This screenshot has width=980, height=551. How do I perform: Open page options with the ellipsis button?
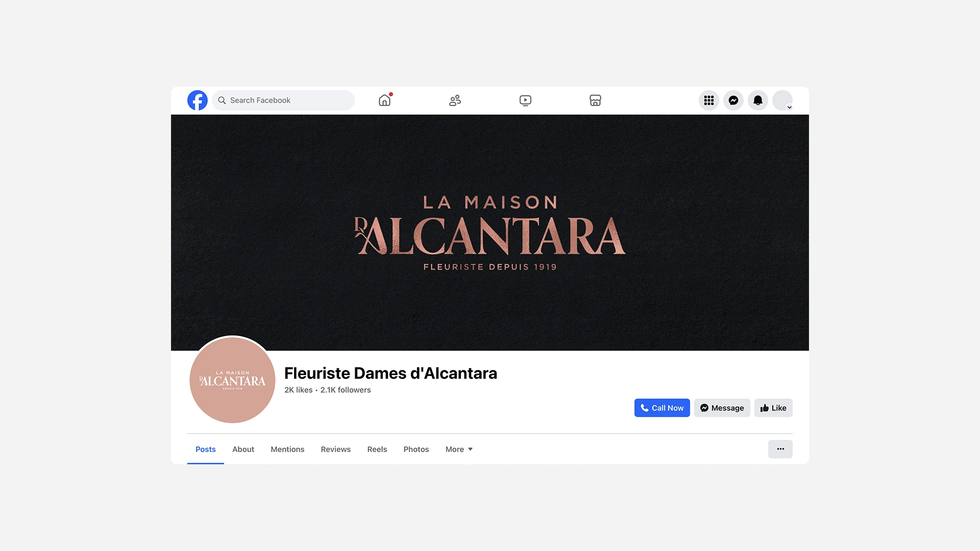[780, 449]
